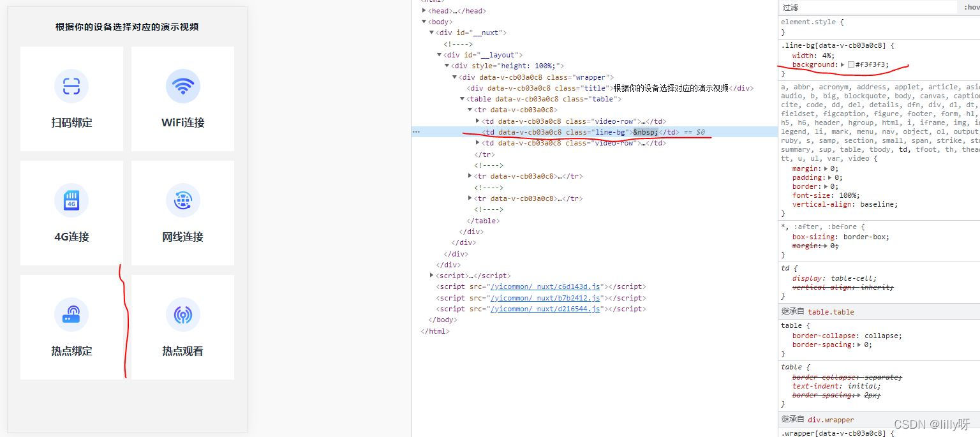The height and width of the screenshot is (437, 980).
Task: Collapse the div style height 100% node
Action: 447,66
